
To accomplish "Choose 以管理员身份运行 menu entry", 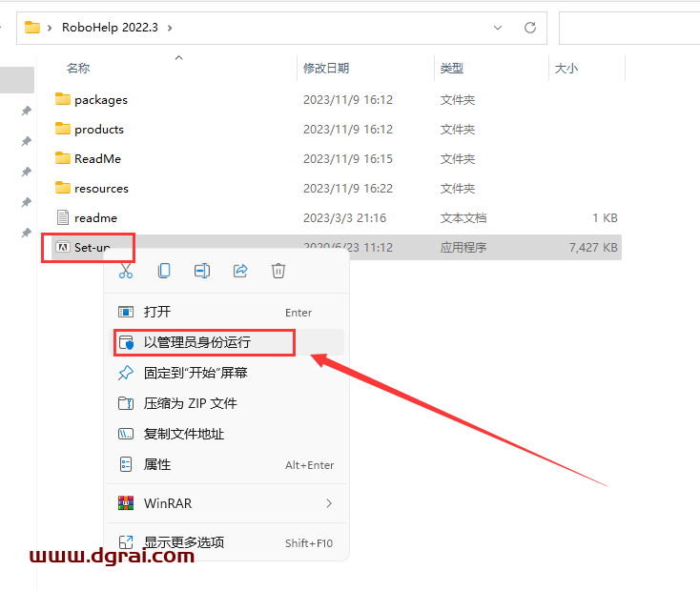I will [x=226, y=342].
